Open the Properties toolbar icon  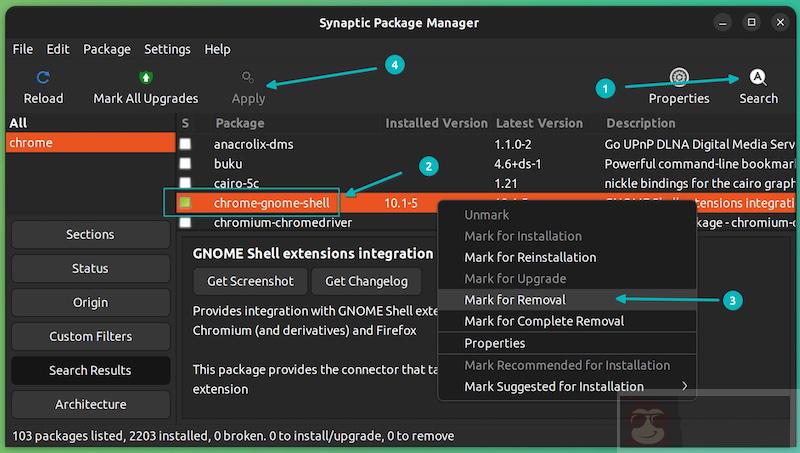[679, 77]
